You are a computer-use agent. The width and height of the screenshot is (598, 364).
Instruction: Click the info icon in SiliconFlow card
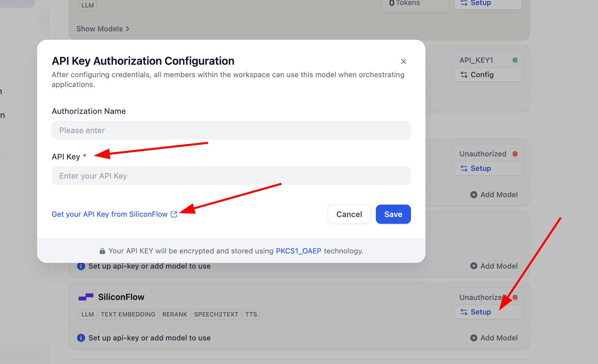tap(81, 338)
